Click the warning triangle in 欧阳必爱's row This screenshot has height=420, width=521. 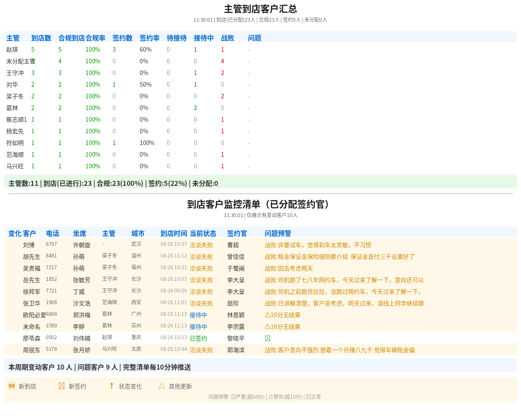coord(268,315)
